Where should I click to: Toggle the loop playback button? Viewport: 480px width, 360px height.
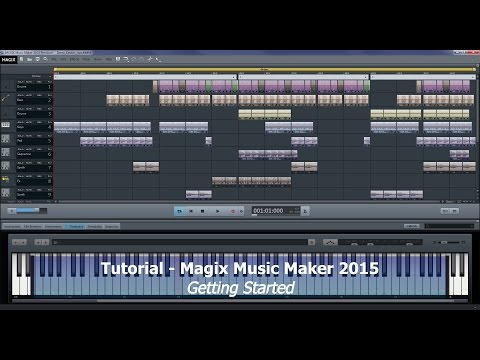pos(179,211)
